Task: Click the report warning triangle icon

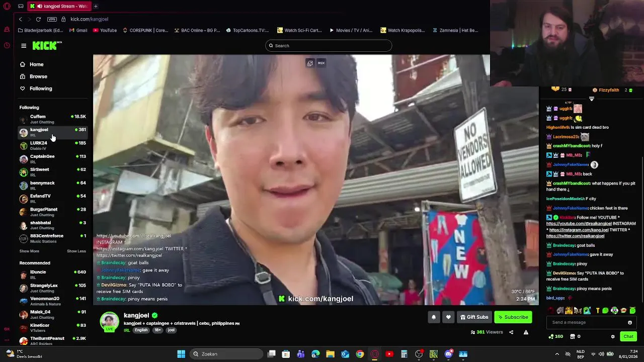Action: (x=526, y=332)
